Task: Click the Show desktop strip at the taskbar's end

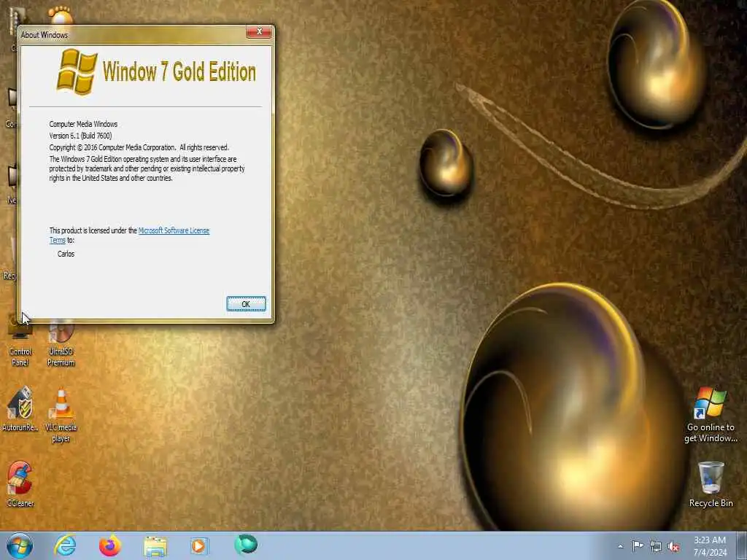Action: point(742,545)
